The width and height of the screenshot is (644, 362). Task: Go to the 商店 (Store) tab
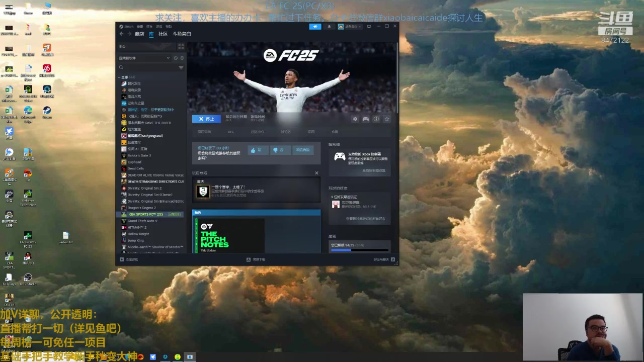point(139,34)
